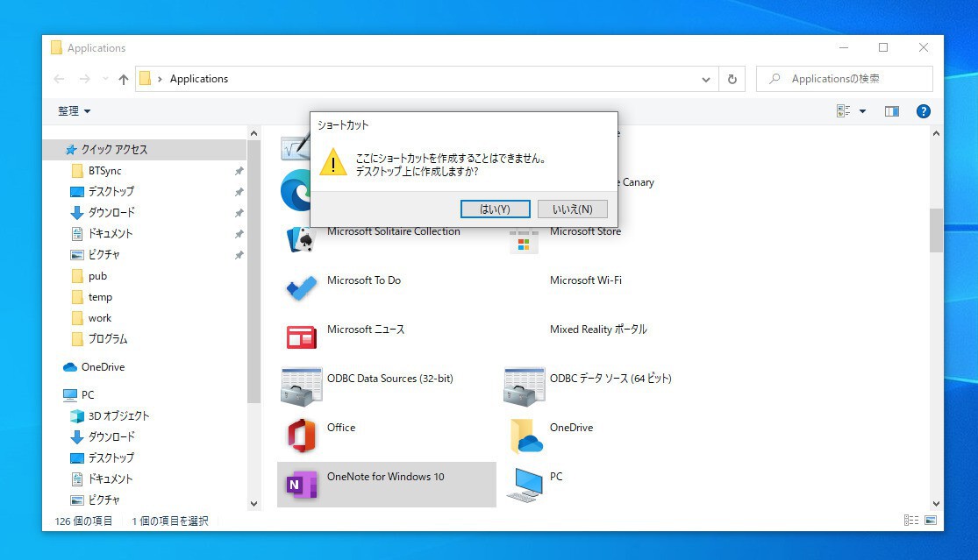Switch to details view in status bar
Screen dimensions: 978x560
(x=911, y=521)
